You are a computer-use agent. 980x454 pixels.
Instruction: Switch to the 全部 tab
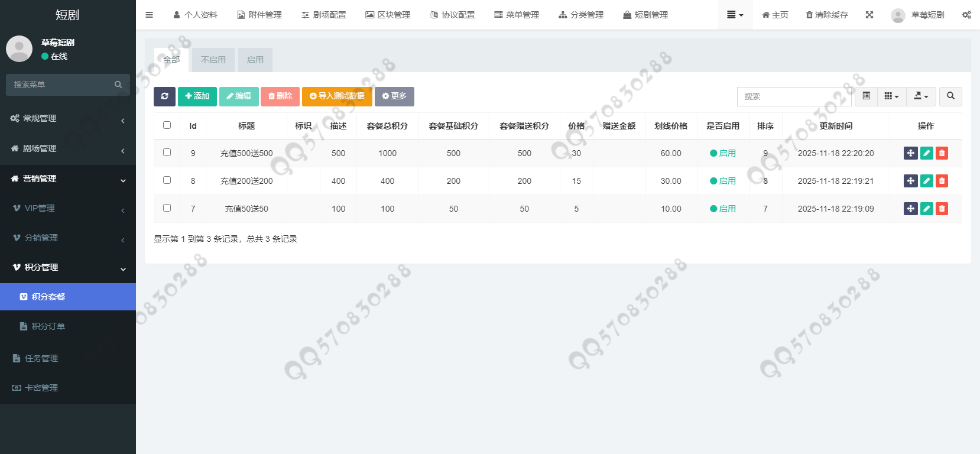tap(171, 60)
